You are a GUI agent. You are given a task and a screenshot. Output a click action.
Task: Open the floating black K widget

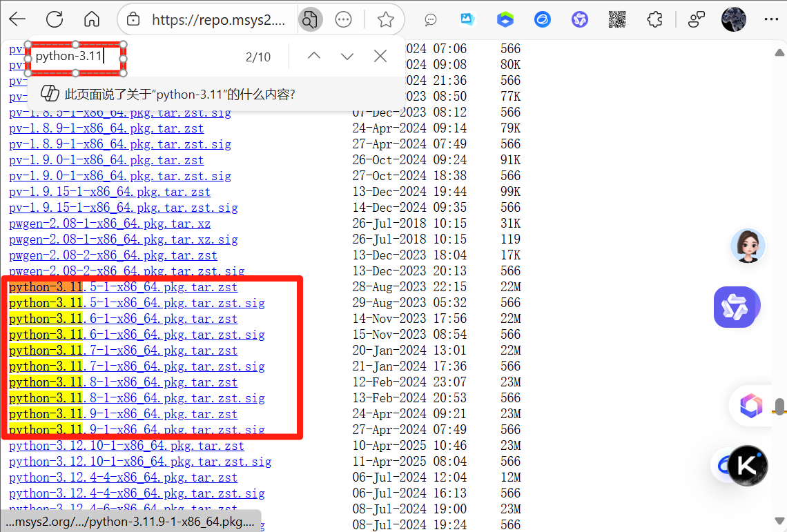tap(748, 465)
